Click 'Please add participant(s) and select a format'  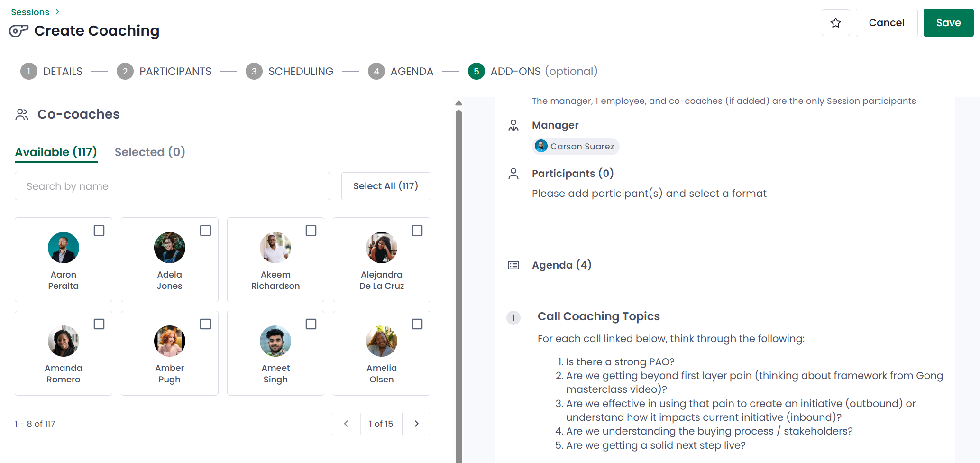click(x=649, y=194)
